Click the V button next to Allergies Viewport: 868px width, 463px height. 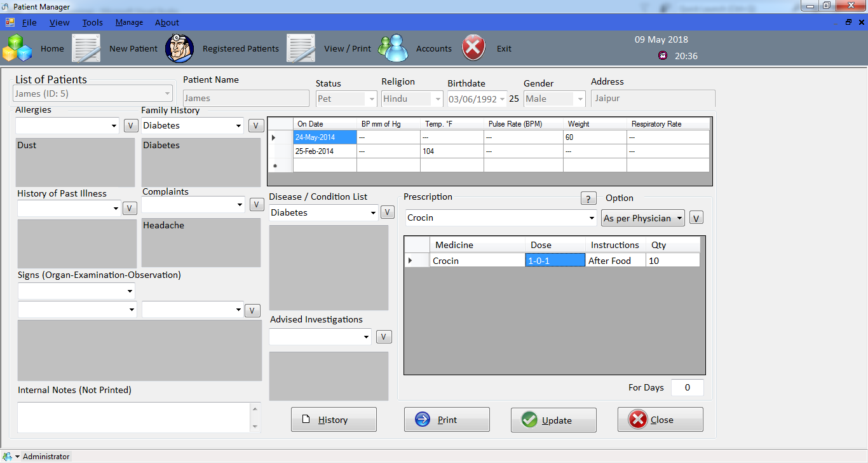click(x=130, y=126)
